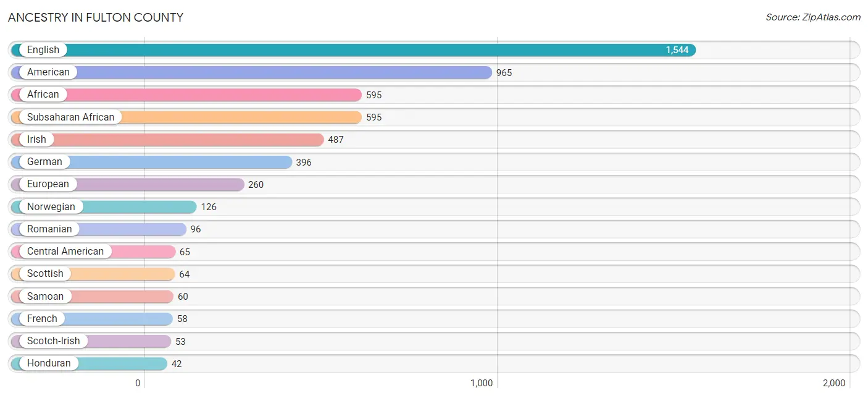Select the Samoan label pill

click(x=45, y=297)
